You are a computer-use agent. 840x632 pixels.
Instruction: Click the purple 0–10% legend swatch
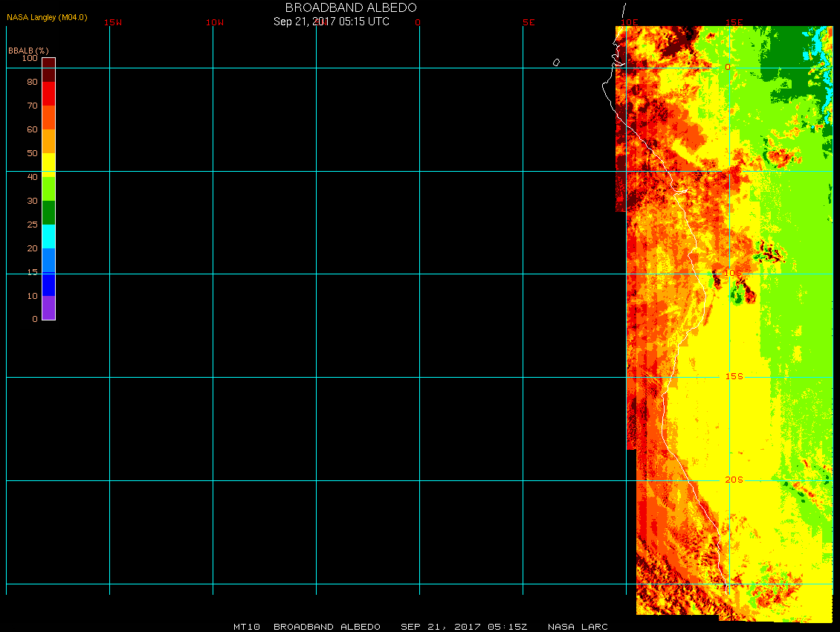(x=48, y=308)
